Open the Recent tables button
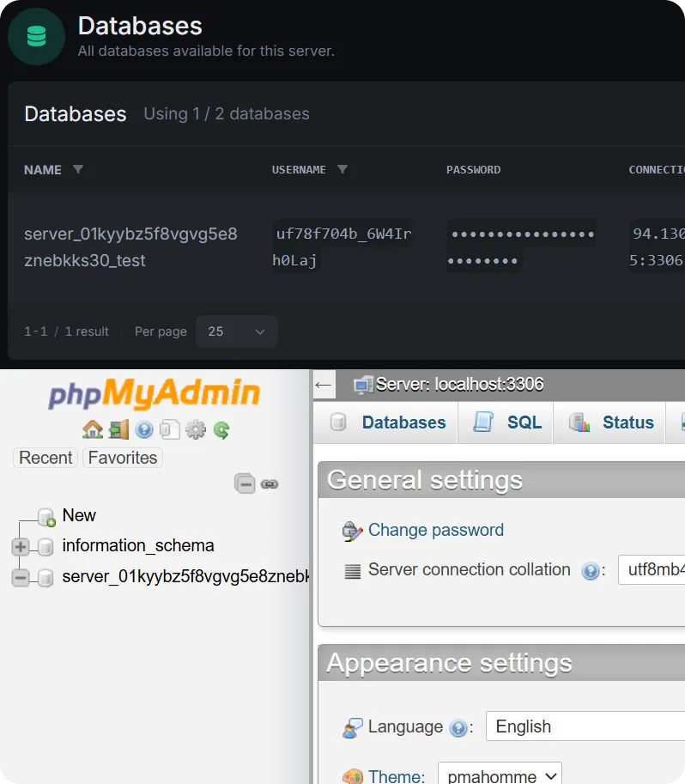685x784 pixels. [45, 458]
